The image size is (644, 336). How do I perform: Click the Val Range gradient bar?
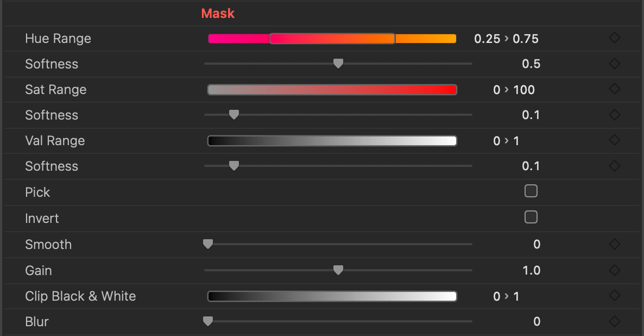(x=332, y=141)
